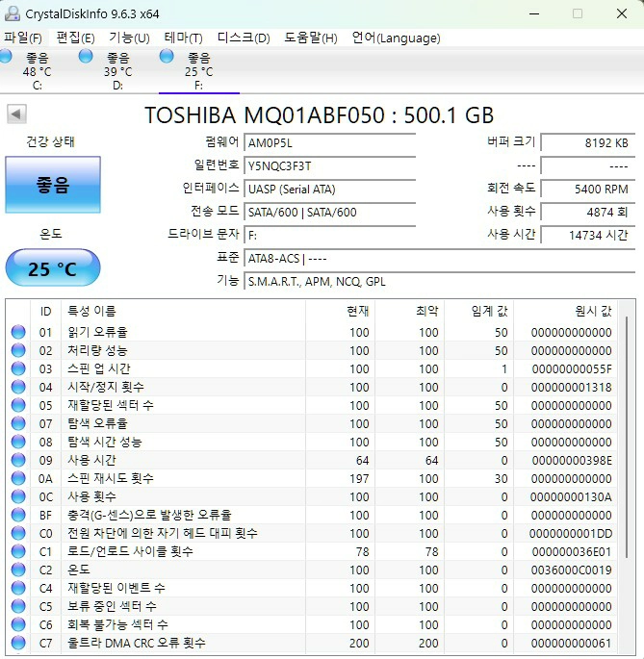This screenshot has width=644, height=659.
Task: Close the CrystalDiskInfo window
Action: (622, 13)
